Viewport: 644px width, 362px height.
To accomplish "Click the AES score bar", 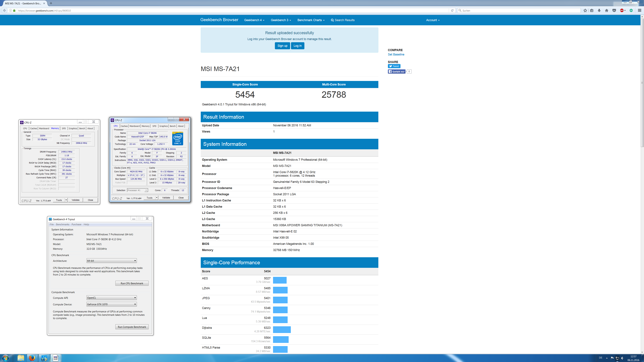I will point(280,280).
